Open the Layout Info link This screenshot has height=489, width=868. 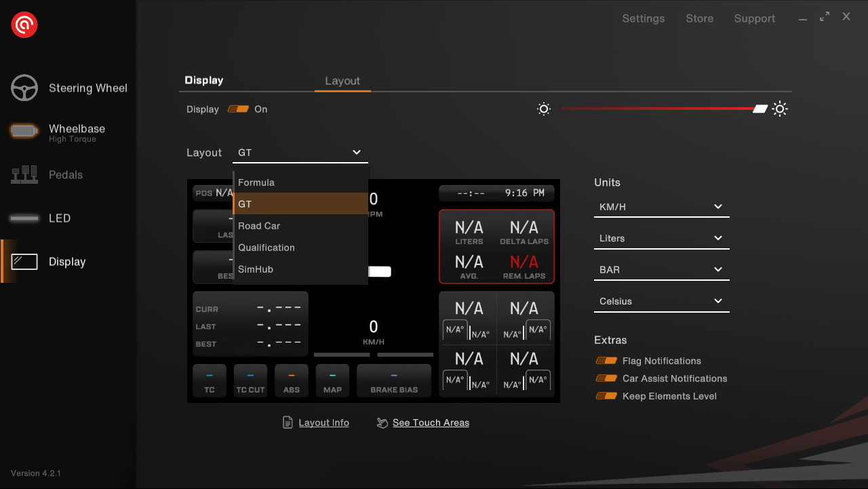tap(323, 423)
